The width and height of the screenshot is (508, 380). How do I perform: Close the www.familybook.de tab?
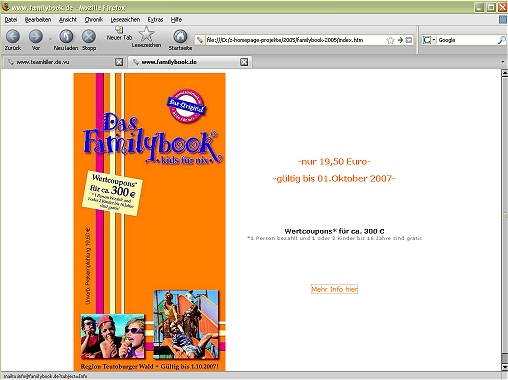pyautogui.click(x=244, y=62)
